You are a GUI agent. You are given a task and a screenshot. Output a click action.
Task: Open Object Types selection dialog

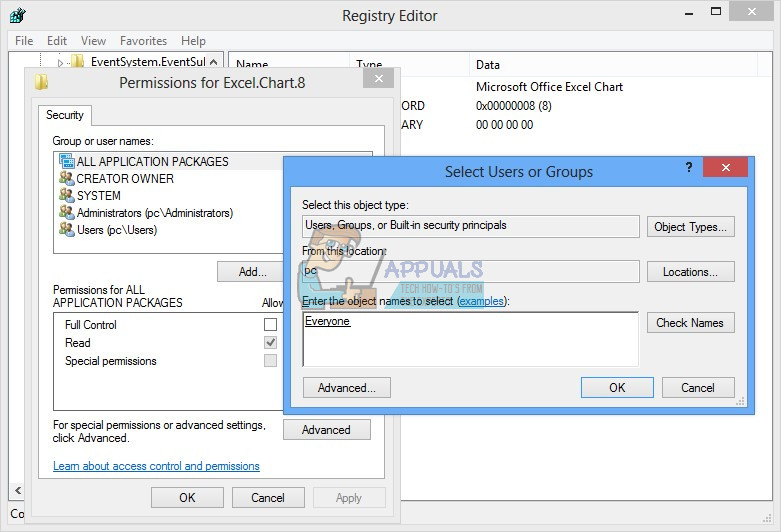(x=690, y=227)
